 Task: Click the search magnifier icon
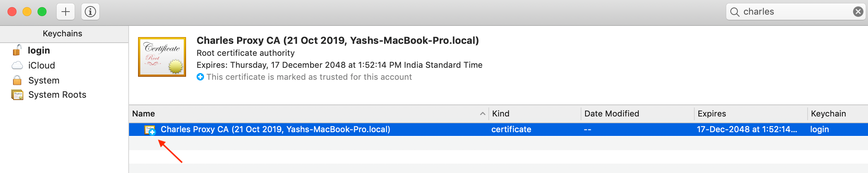(x=734, y=12)
